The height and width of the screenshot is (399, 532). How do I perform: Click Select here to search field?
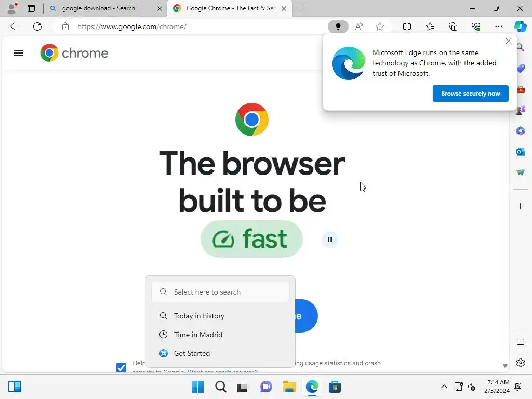pos(220,292)
